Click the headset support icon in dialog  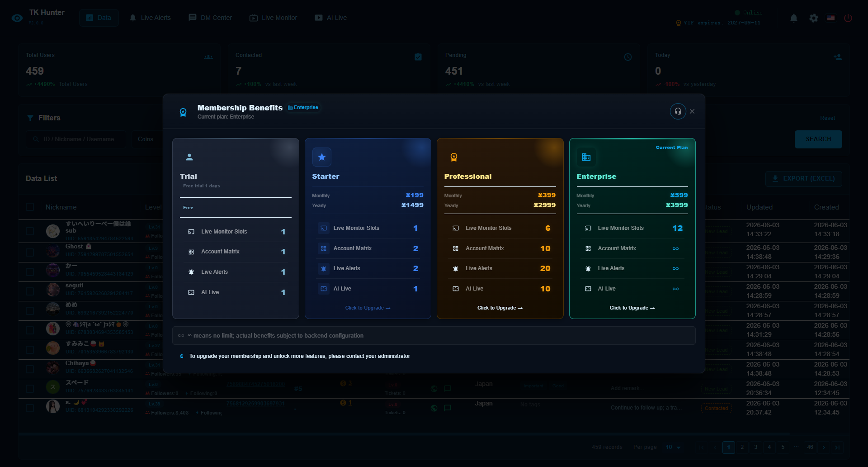coord(678,111)
